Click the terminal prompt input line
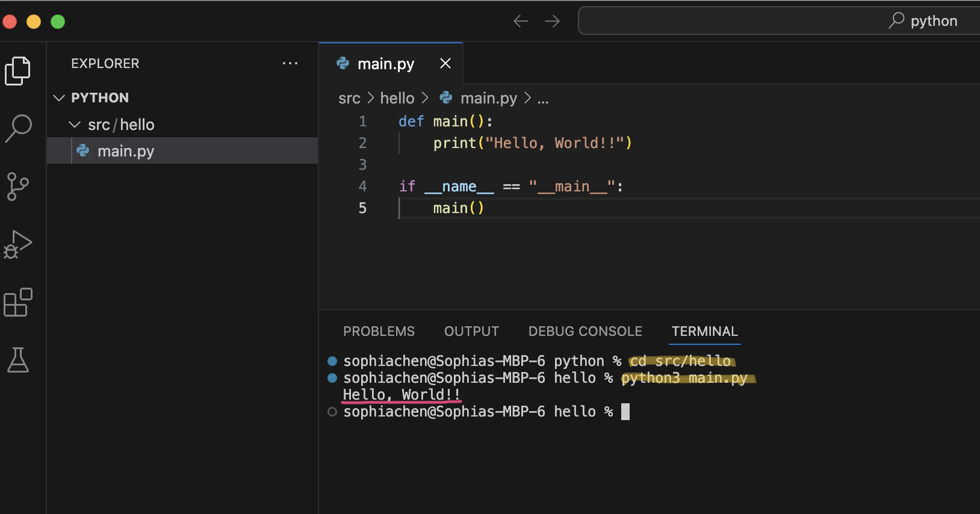 tap(625, 412)
